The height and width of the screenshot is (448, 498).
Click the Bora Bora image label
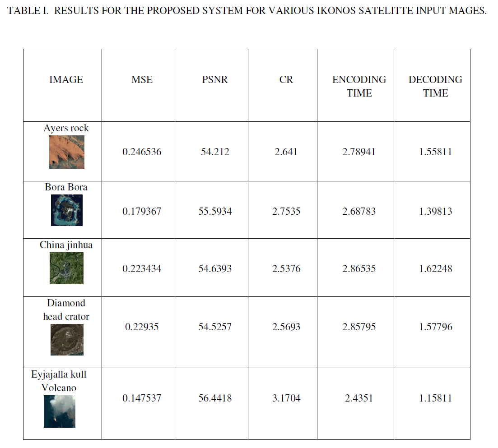pyautogui.click(x=66, y=187)
